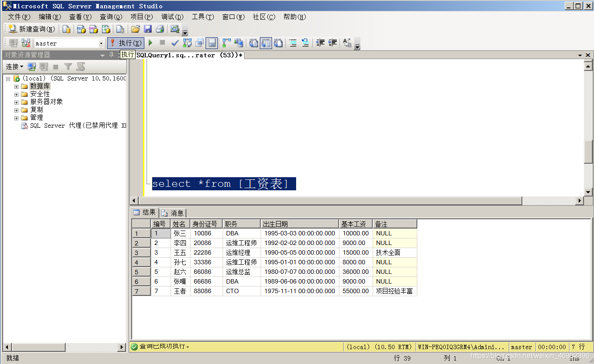Open Object Explorer window position dropdown arrow
This screenshot has height=364, width=594.
tap(103, 55)
